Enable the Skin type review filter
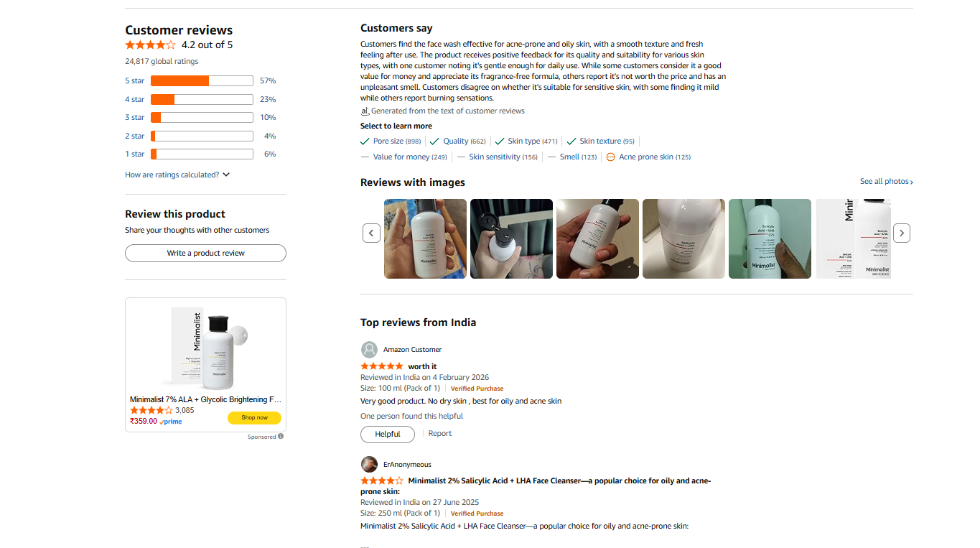This screenshot has width=980, height=548. (525, 141)
